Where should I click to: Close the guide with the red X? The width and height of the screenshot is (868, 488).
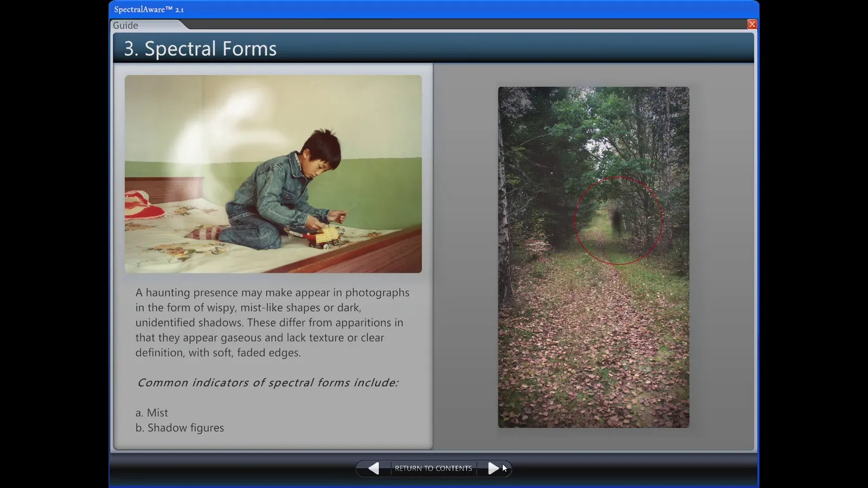click(x=752, y=24)
